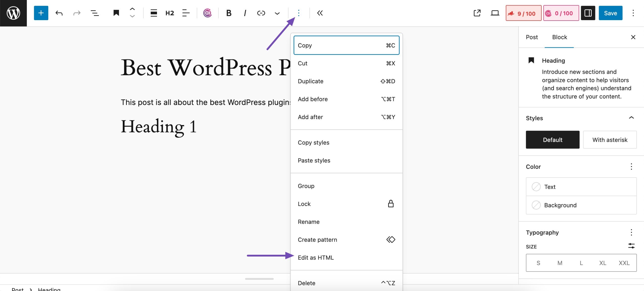Open Color options menu
This screenshot has width=644, height=291.
(631, 167)
